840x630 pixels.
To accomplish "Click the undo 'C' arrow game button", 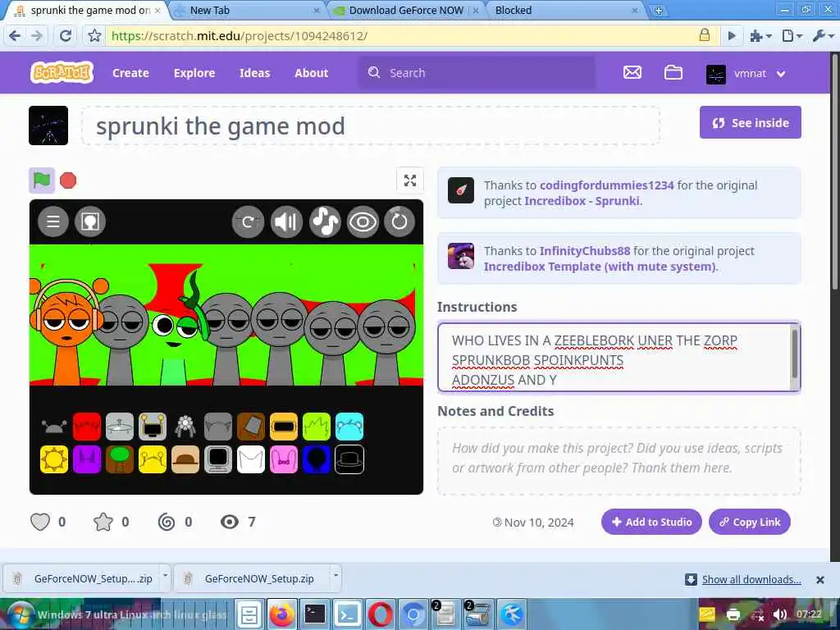I will pos(248,221).
